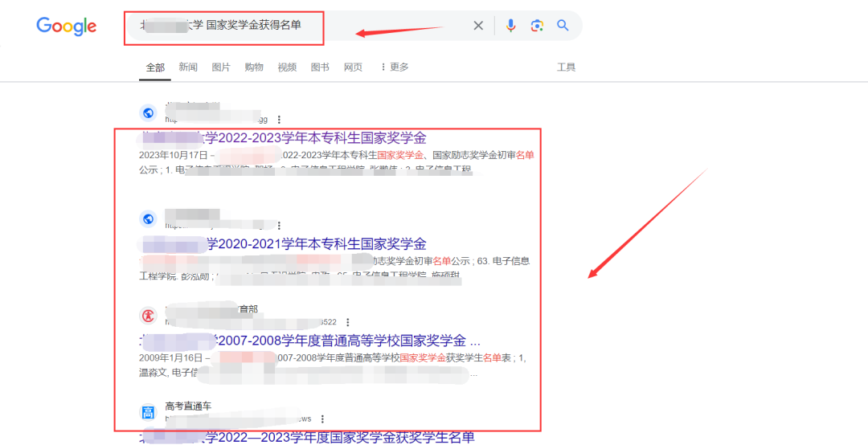Open the 视频 tab

[x=287, y=67]
